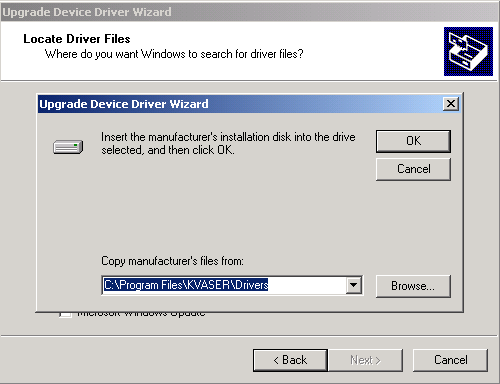Close the inner Upgrade Device Driver Wizard dialog
500x384 pixels.
[451, 104]
